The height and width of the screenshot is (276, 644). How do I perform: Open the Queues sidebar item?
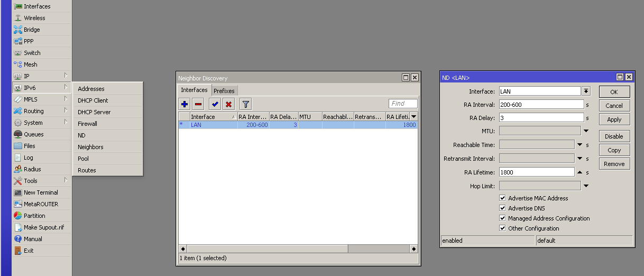click(x=41, y=134)
